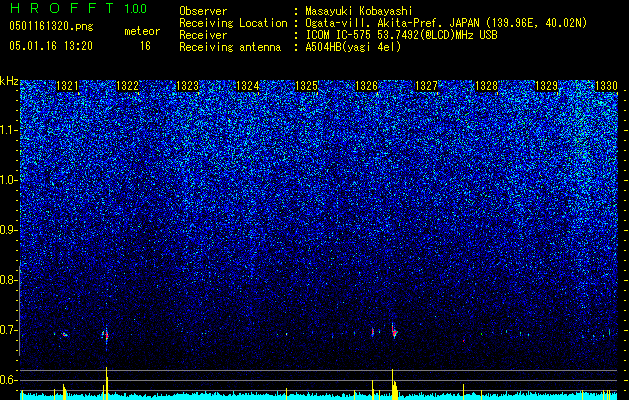The image size is (629, 400).
Task: Click the tallest yellow power spike near 1322
Action: (x=107, y=384)
